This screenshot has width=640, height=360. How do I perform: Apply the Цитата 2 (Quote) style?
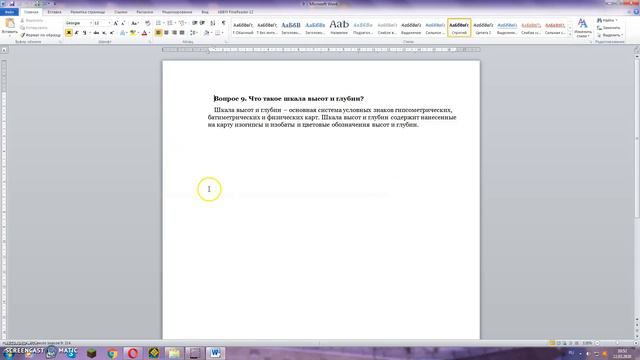[483, 28]
